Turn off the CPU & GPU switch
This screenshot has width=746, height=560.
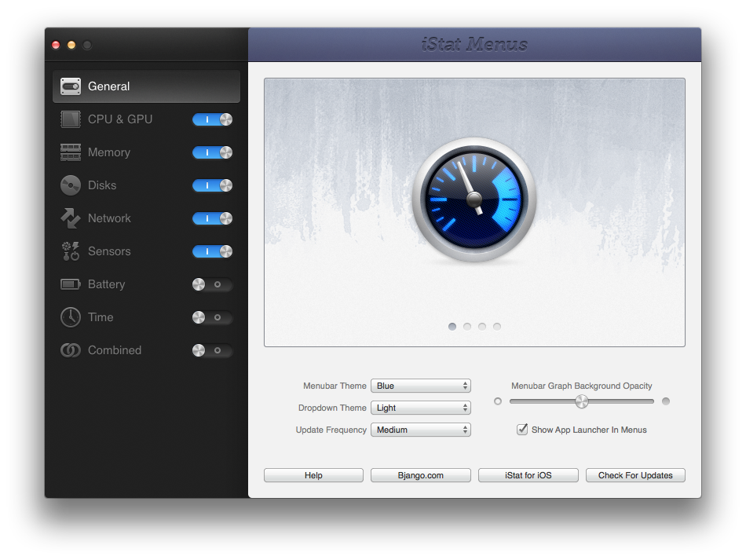pyautogui.click(x=212, y=119)
